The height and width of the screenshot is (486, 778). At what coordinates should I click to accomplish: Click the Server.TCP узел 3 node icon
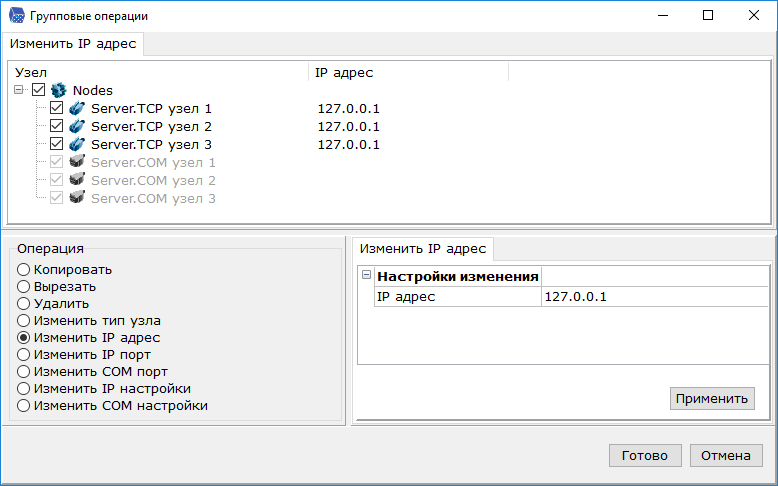click(x=77, y=145)
